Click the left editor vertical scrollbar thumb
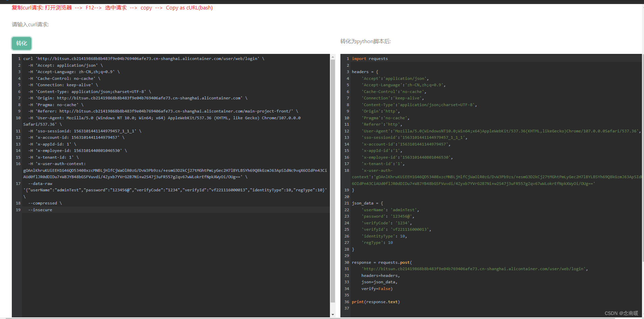 click(x=333, y=181)
